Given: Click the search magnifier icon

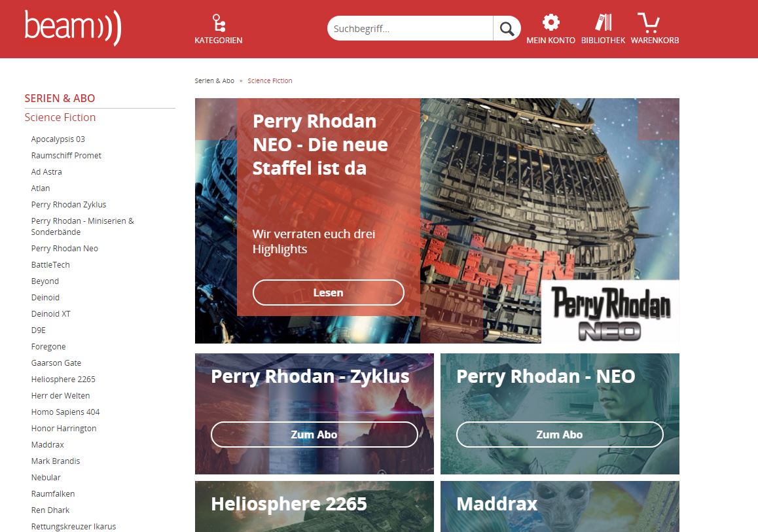Looking at the screenshot, I should tap(507, 29).
